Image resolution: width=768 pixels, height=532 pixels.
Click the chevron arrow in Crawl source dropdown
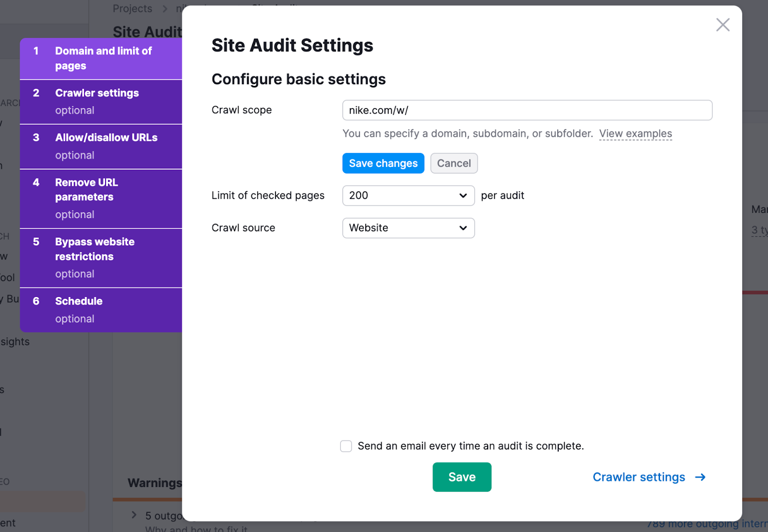click(x=463, y=228)
